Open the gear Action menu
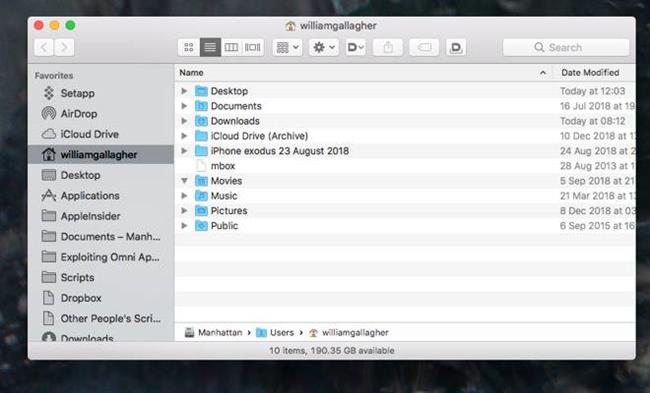This screenshot has width=650, height=393. click(324, 47)
